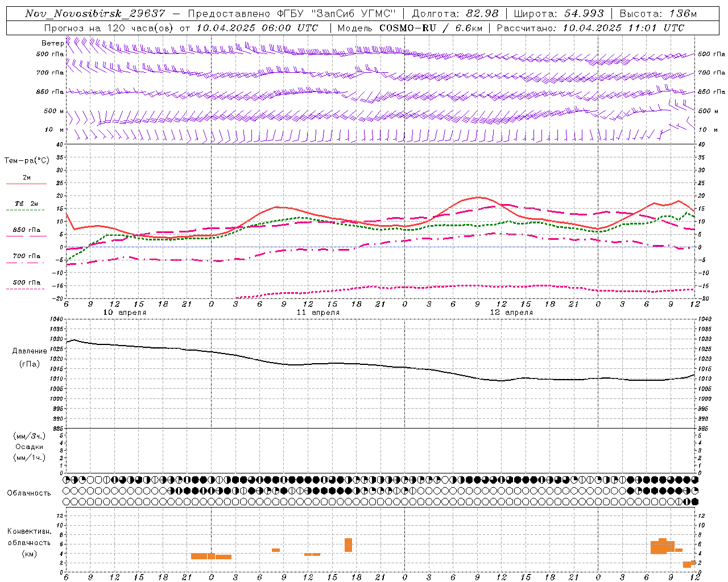
Task: Click the '10 апреля' date label
Action: click(124, 313)
